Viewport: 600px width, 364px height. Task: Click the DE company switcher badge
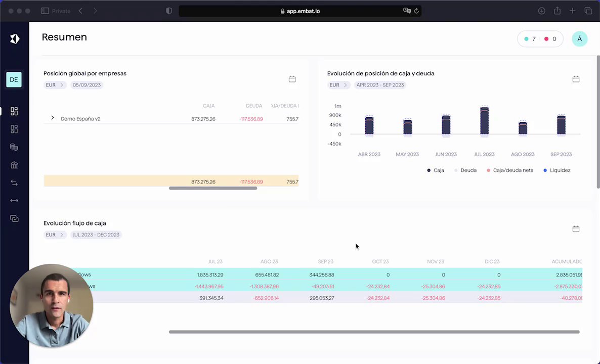coord(14,79)
